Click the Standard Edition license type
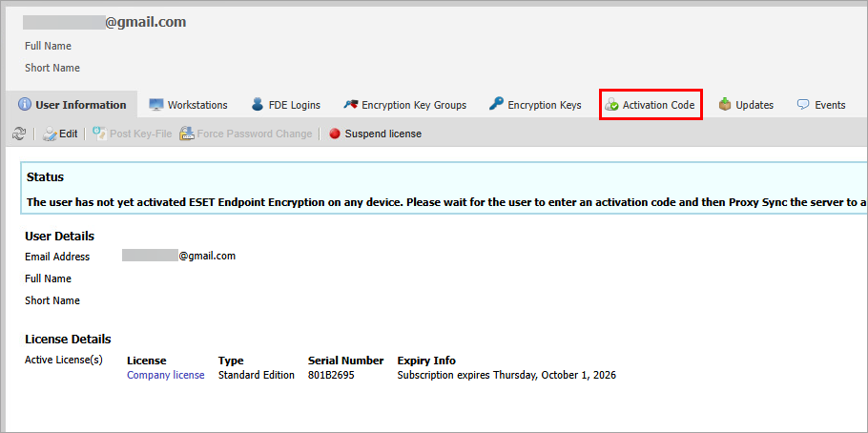868x433 pixels. [256, 375]
